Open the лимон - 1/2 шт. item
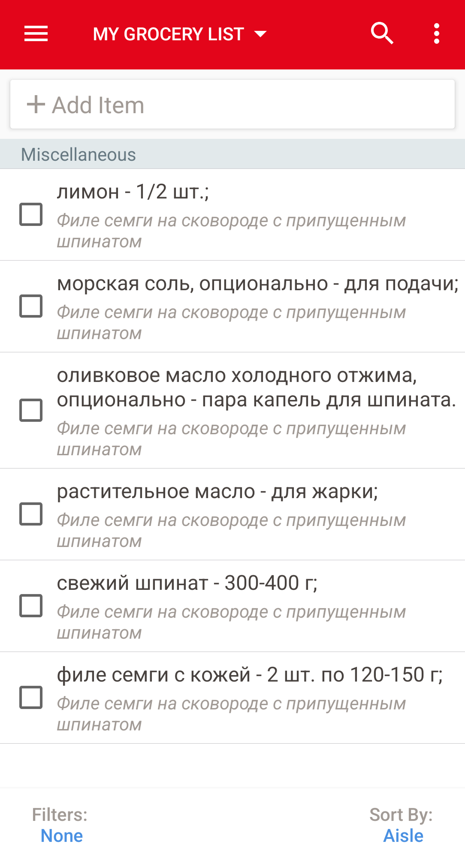Viewport: 465px width, 868px height. (133, 192)
